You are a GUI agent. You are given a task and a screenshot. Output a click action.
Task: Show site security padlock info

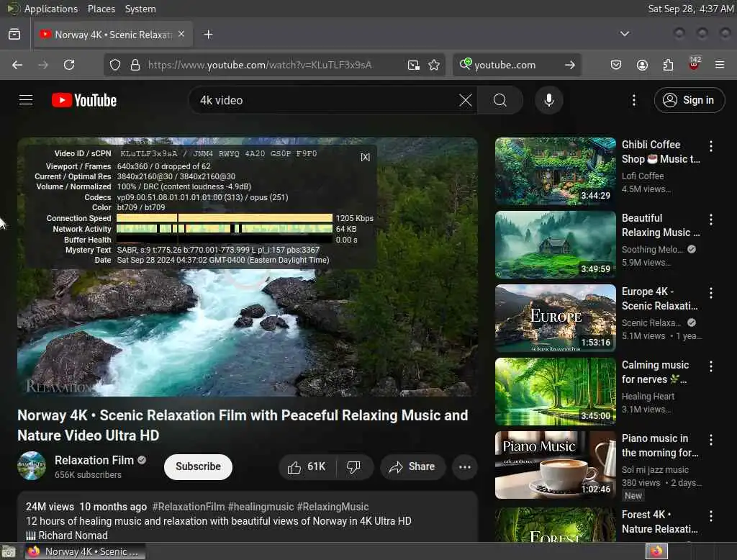click(x=135, y=65)
